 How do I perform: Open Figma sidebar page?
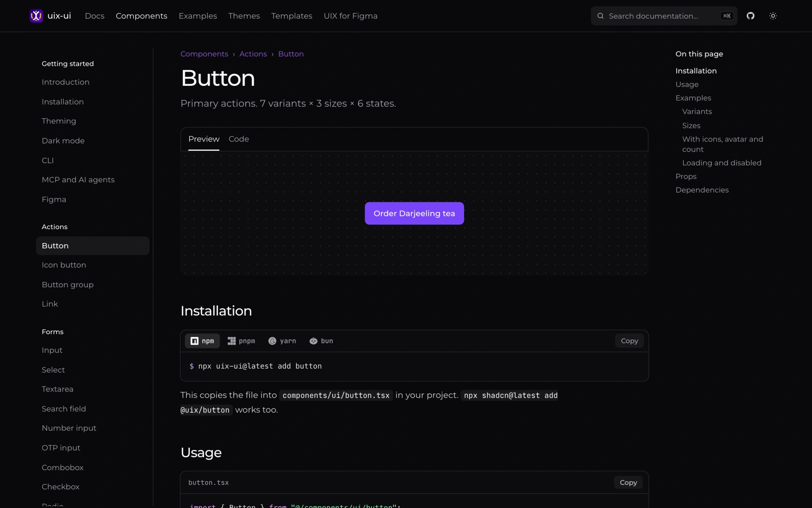point(54,200)
